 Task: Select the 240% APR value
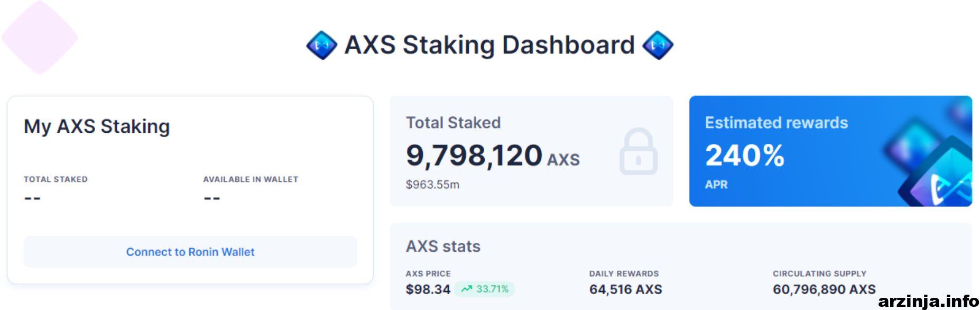coord(744,156)
